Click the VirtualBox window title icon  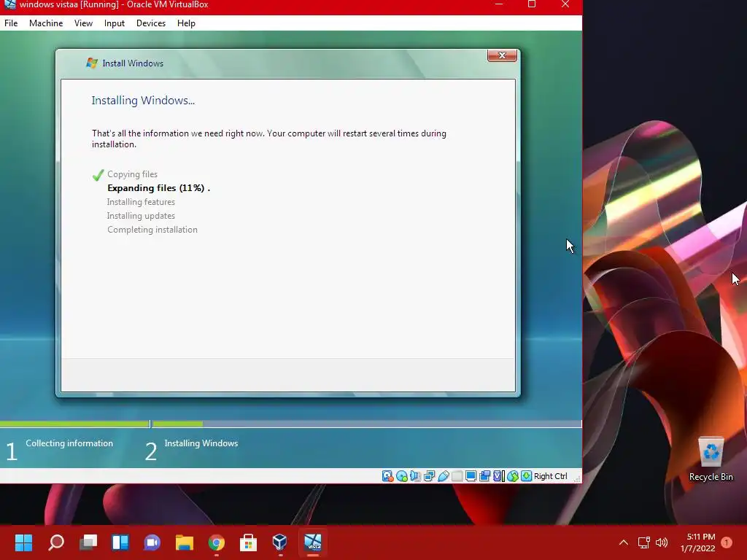pos(10,4)
